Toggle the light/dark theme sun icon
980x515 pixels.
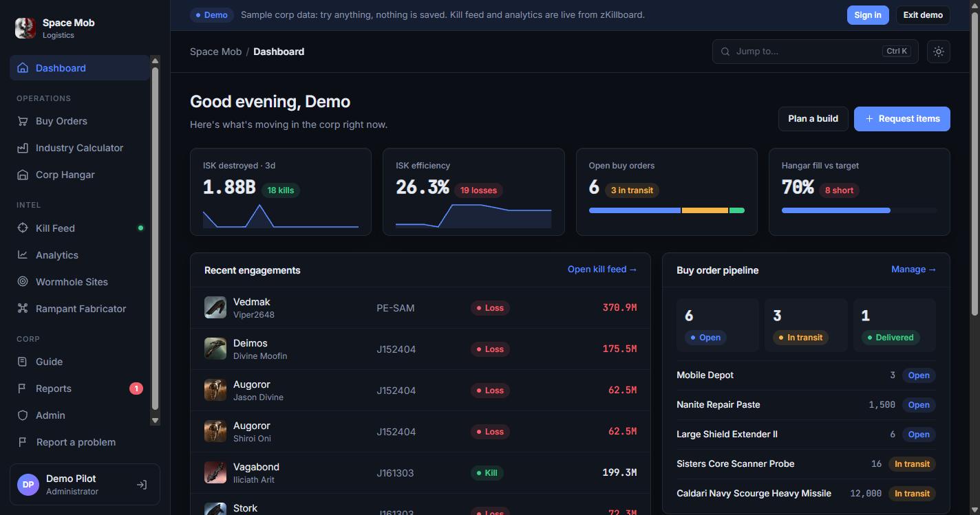939,52
